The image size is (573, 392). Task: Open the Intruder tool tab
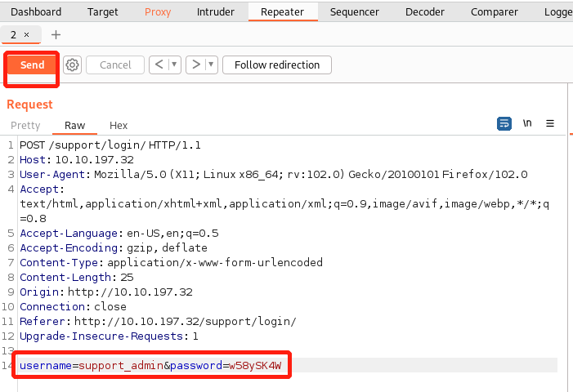(216, 12)
